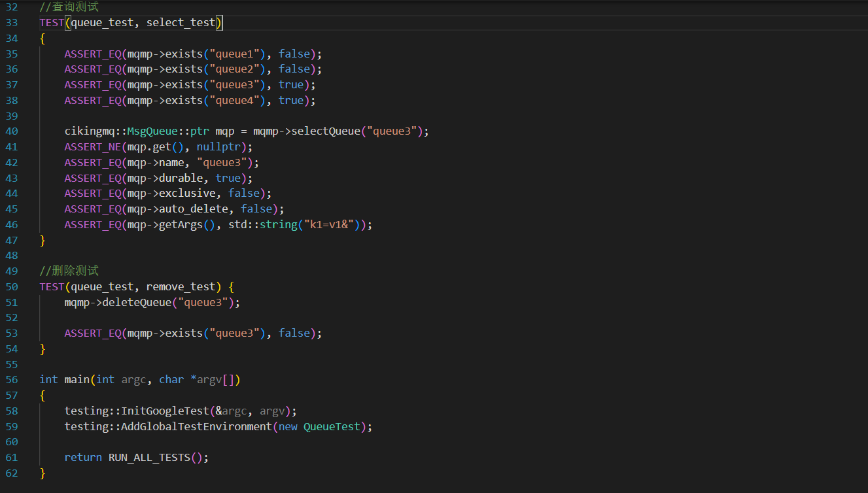Click select_test in the TEST macro

(x=181, y=22)
